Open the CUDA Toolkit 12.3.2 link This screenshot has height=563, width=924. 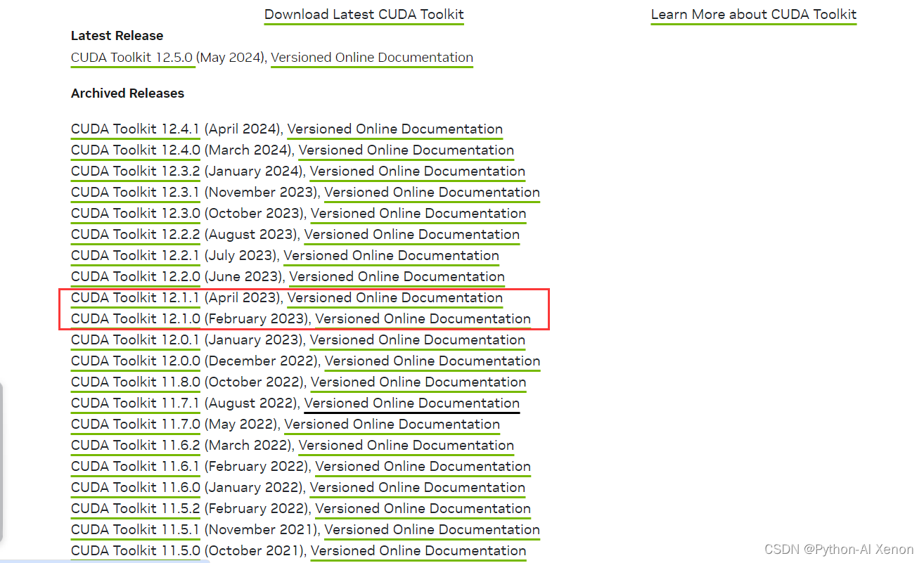pyautogui.click(x=136, y=172)
